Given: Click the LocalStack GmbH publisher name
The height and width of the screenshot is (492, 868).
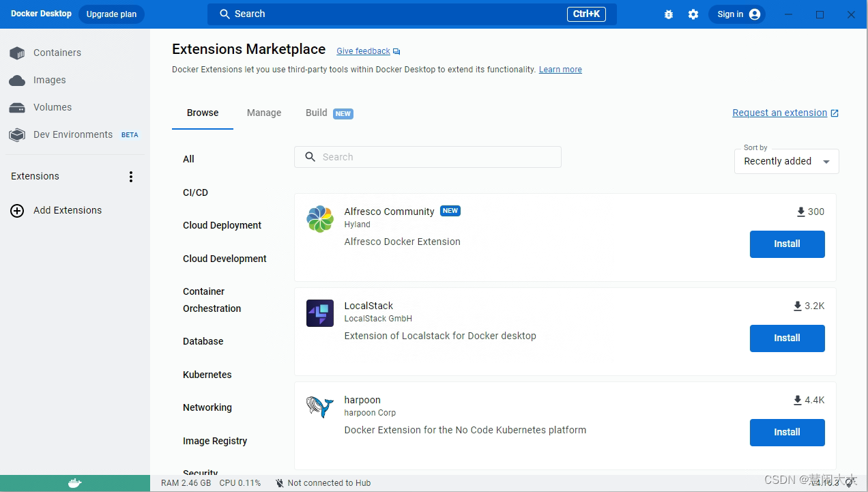Looking at the screenshot, I should pos(378,319).
